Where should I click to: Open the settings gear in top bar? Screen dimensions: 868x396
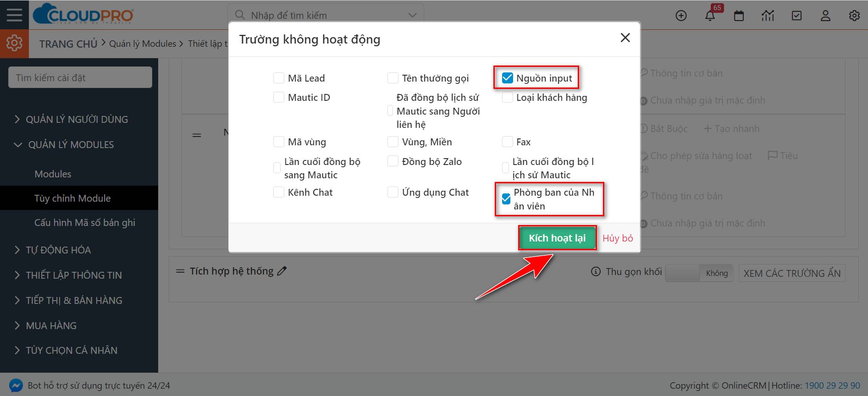pos(854,16)
